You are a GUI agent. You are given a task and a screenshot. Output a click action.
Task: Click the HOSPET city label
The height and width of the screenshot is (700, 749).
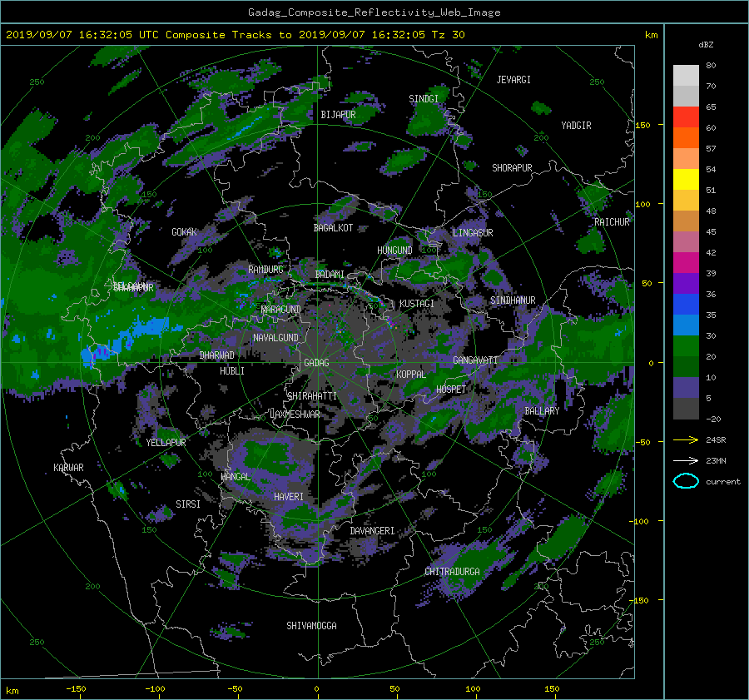[451, 390]
